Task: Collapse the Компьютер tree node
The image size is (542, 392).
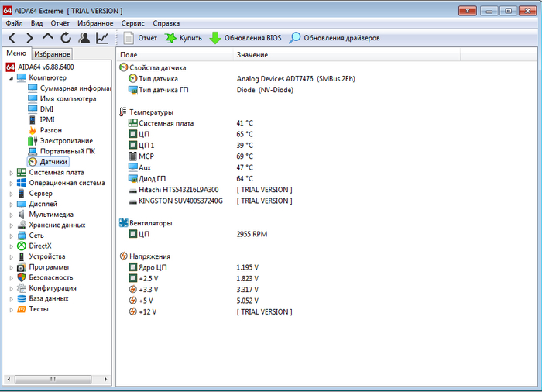Action: [11, 78]
